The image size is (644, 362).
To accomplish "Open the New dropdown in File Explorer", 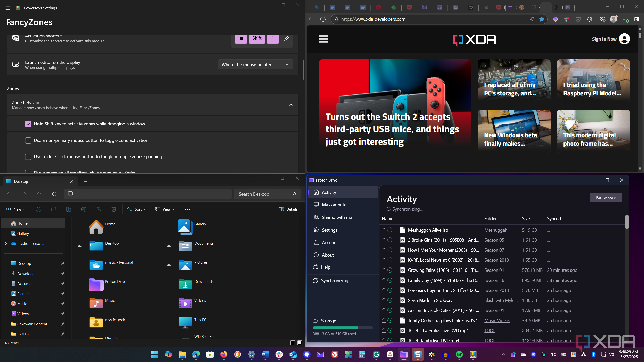I will pos(16,209).
